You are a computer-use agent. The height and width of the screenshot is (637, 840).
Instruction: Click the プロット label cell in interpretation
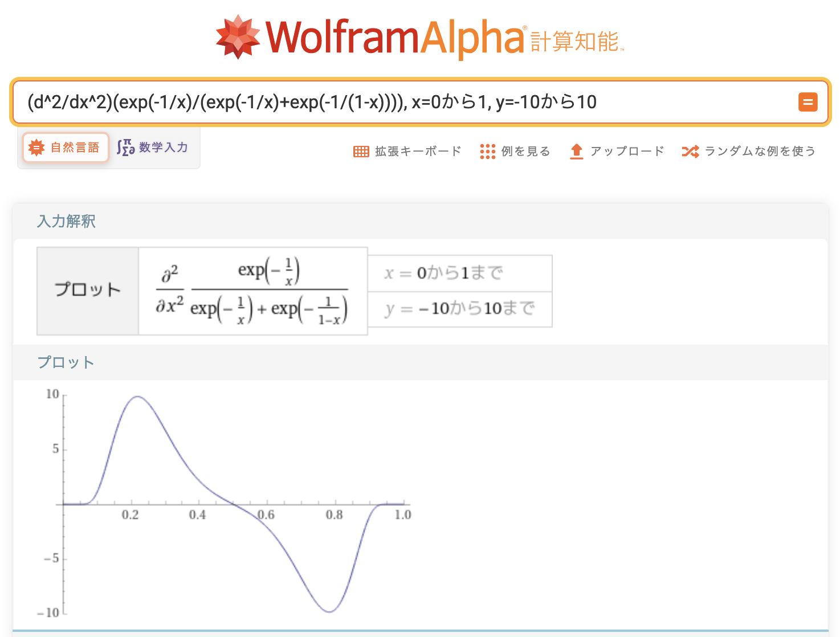click(x=88, y=291)
